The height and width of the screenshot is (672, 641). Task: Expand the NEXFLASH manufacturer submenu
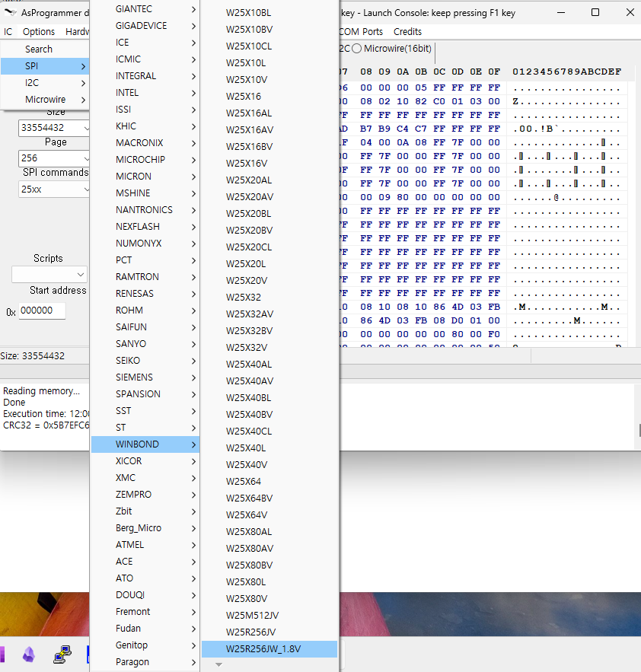145,226
